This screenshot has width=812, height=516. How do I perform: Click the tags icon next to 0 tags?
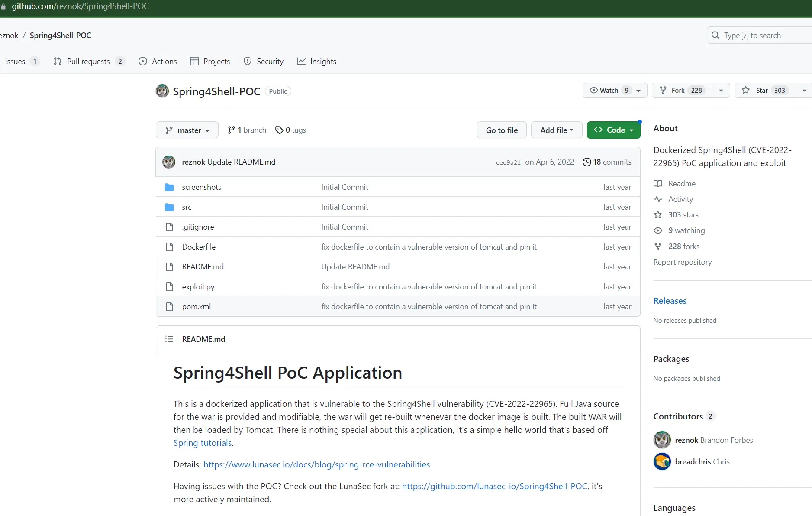pyautogui.click(x=279, y=130)
